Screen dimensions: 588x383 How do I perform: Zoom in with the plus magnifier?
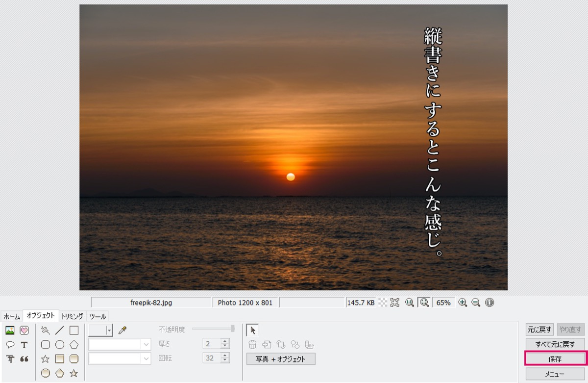tap(462, 303)
